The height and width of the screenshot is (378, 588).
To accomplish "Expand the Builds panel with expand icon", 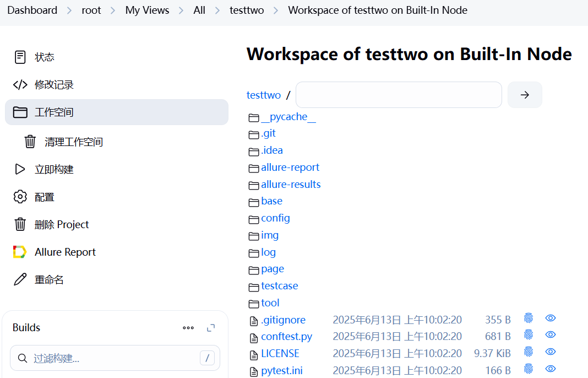I will point(211,328).
